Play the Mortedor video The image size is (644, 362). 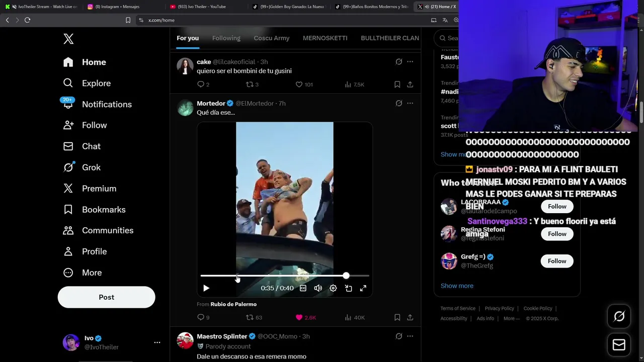(x=206, y=288)
